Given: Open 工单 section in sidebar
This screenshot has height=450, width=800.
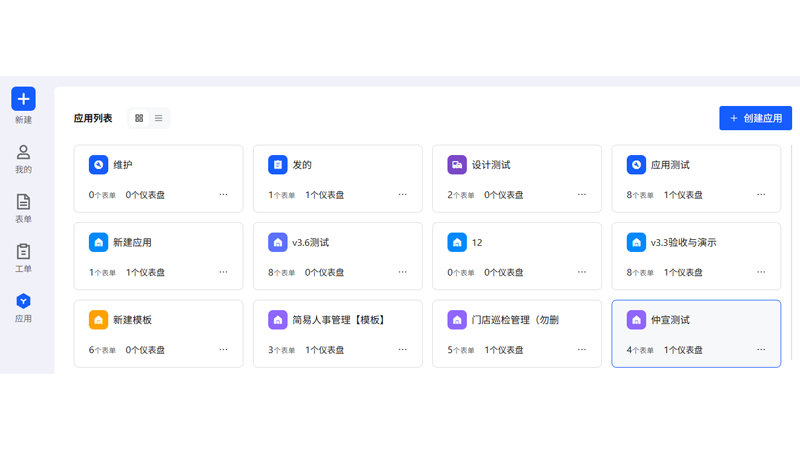Looking at the screenshot, I should coord(23,258).
